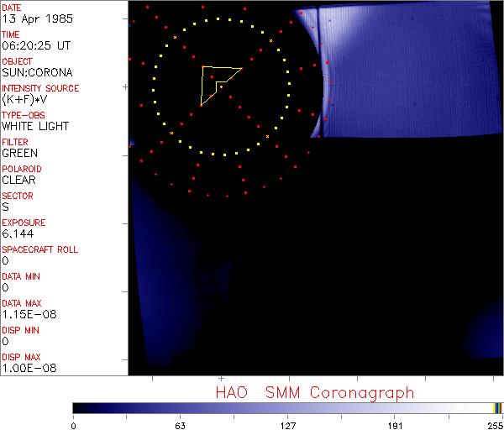Click the data max value "1.15E-08"

point(25,314)
